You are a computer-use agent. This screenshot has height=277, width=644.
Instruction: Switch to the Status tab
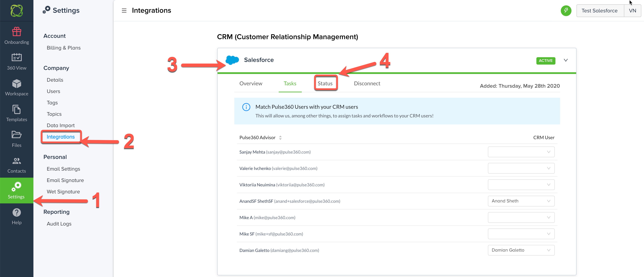pyautogui.click(x=325, y=83)
